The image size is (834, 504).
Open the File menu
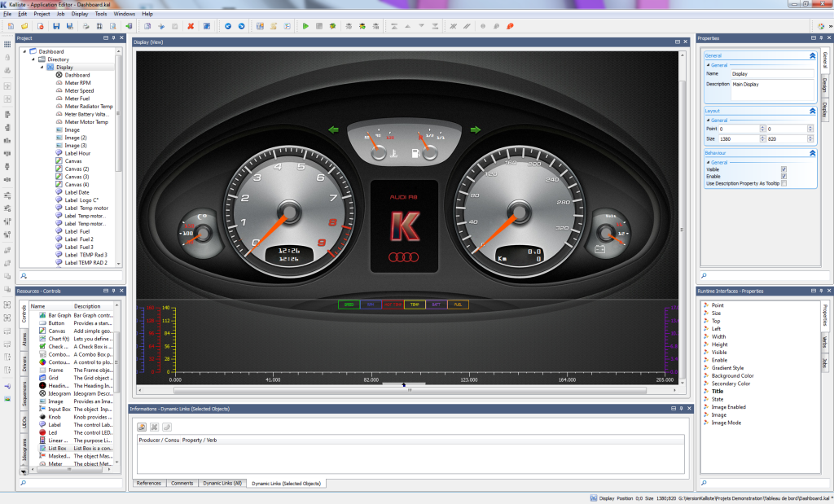pyautogui.click(x=7, y=14)
